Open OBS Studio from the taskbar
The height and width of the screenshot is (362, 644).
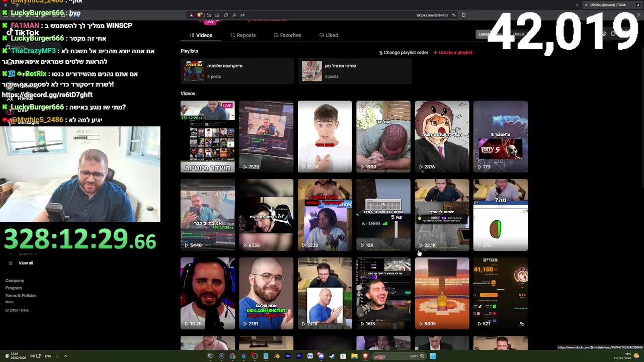[x=255, y=356]
